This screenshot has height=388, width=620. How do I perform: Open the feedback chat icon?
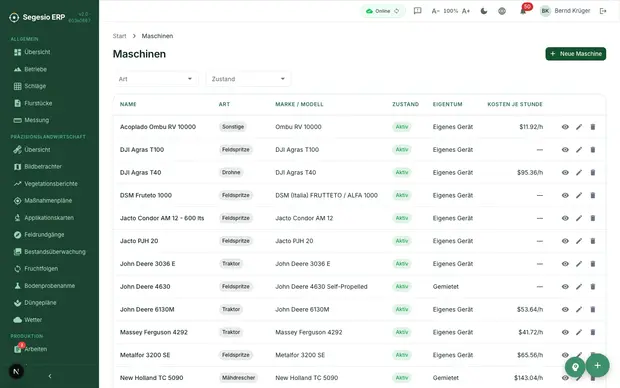point(417,11)
